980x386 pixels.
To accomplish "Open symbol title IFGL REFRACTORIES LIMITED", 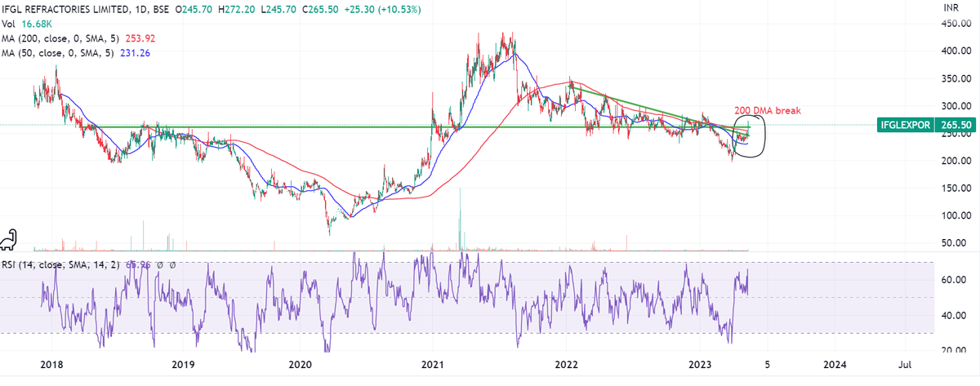I will point(64,10).
